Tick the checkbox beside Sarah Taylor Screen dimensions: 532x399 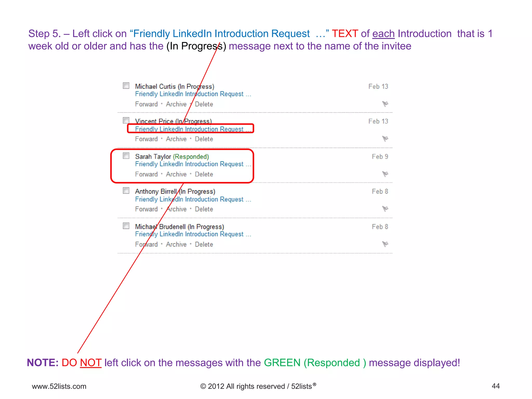pyautogui.click(x=126, y=156)
